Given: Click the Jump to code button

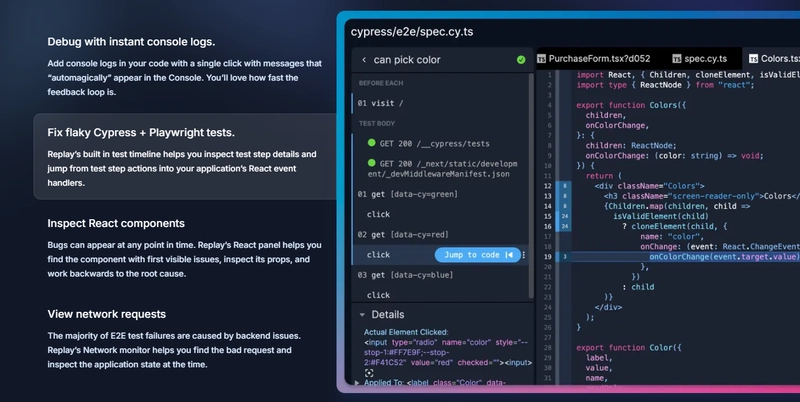Looking at the screenshot, I should [x=478, y=255].
